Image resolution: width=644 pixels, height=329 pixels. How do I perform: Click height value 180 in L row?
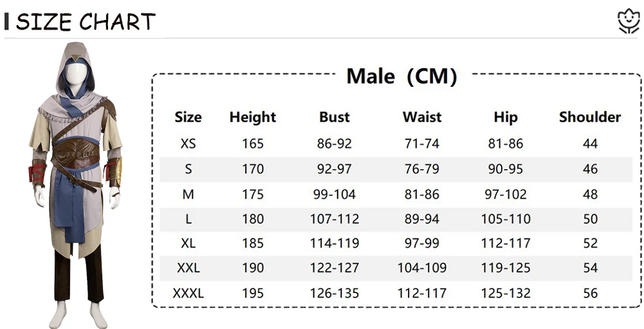click(x=253, y=219)
